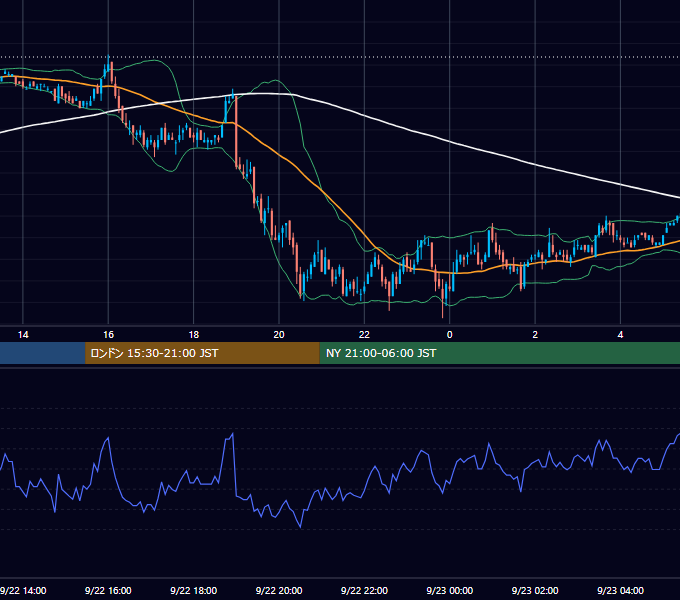Click the 16 hour axis label
The height and width of the screenshot is (600, 680).
point(108,335)
